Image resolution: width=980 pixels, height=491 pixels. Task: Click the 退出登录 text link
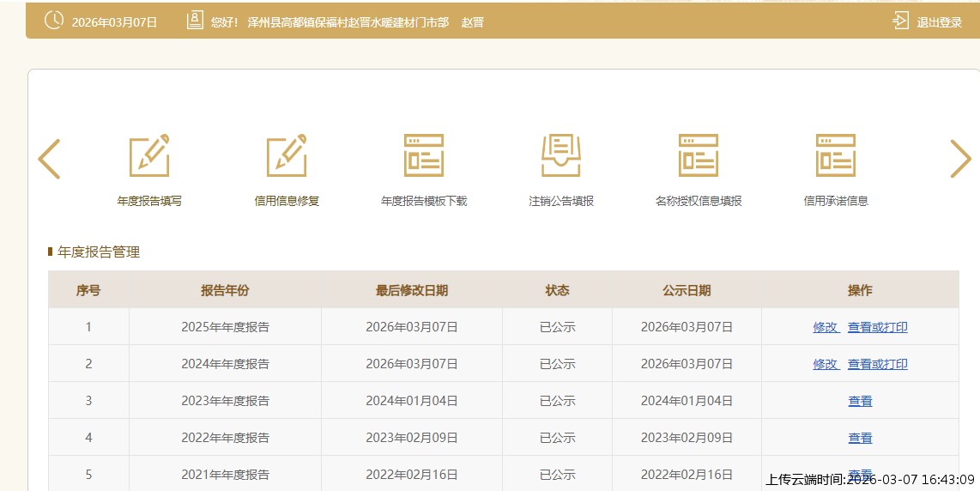point(939,22)
